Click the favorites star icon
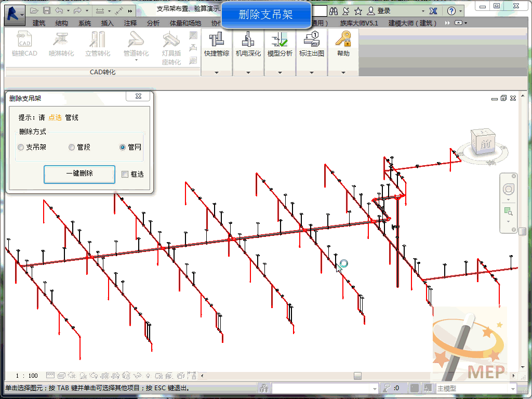Image resolution: width=532 pixels, height=399 pixels. point(358,11)
